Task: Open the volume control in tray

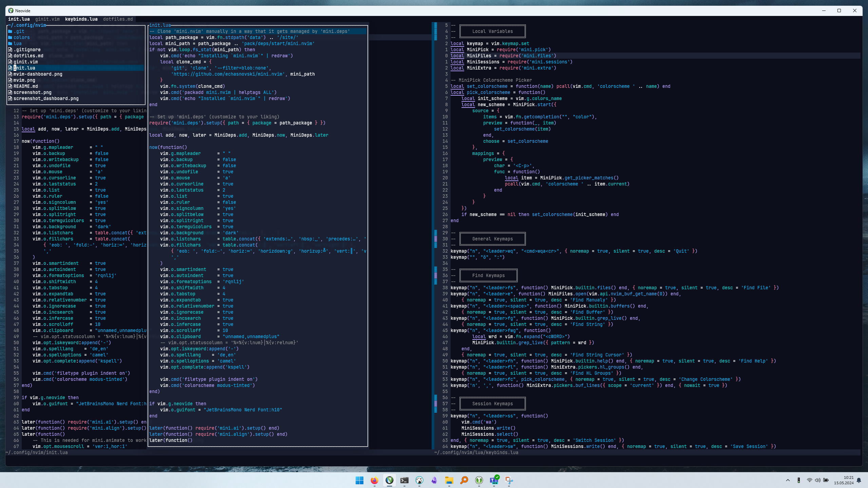Action: point(817,480)
